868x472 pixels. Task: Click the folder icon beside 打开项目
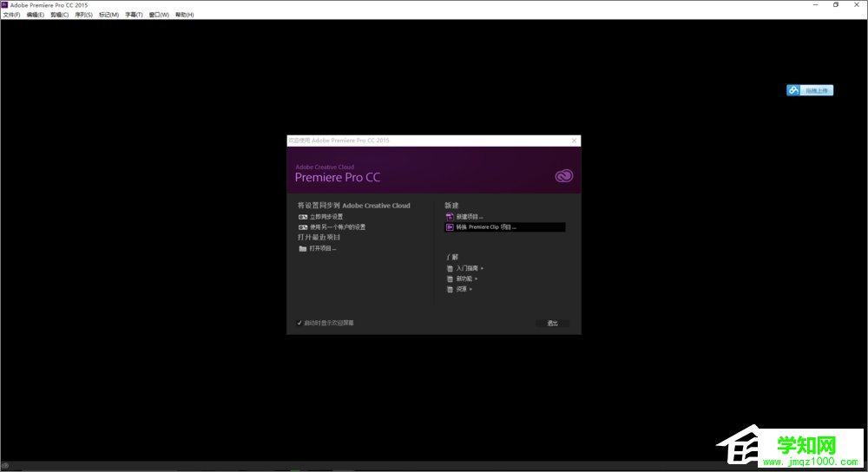303,249
